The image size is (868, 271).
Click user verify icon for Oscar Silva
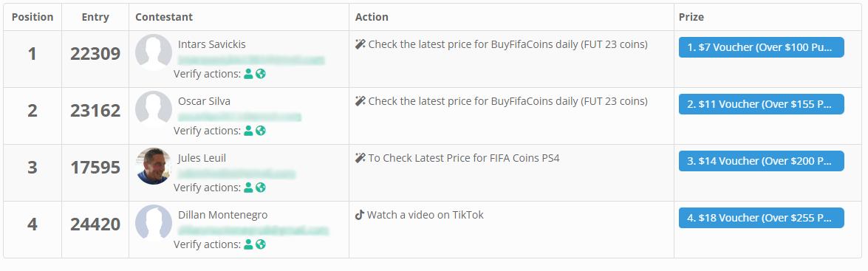248,131
